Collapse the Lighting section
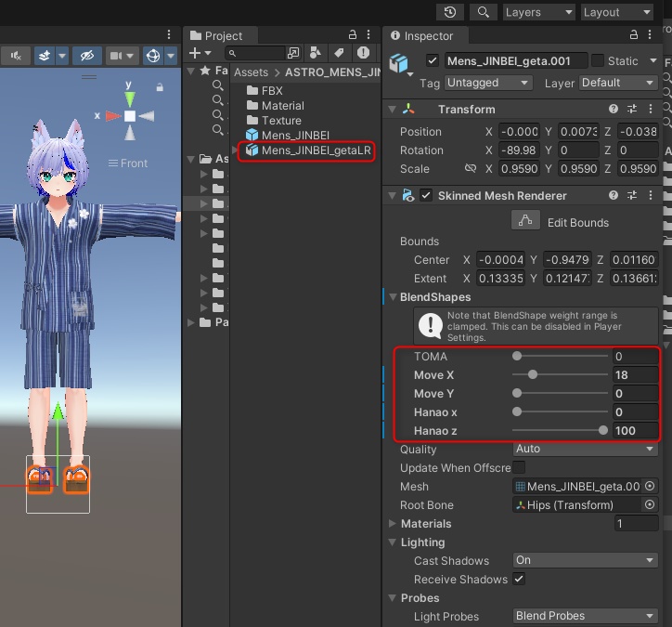 coord(393,542)
